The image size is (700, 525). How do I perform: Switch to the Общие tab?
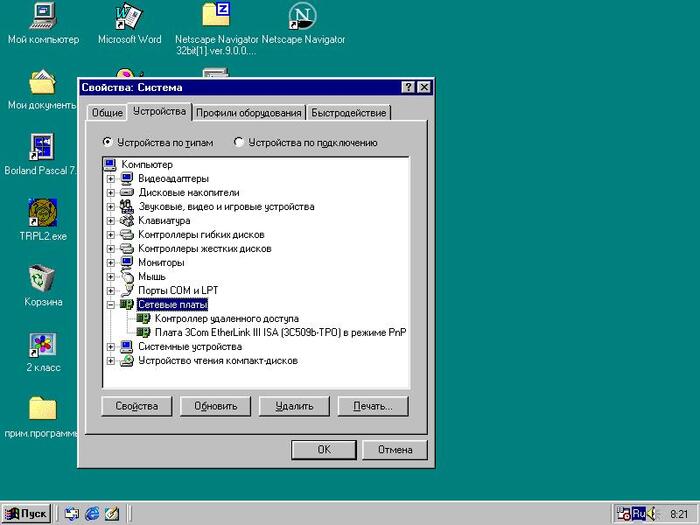107,113
